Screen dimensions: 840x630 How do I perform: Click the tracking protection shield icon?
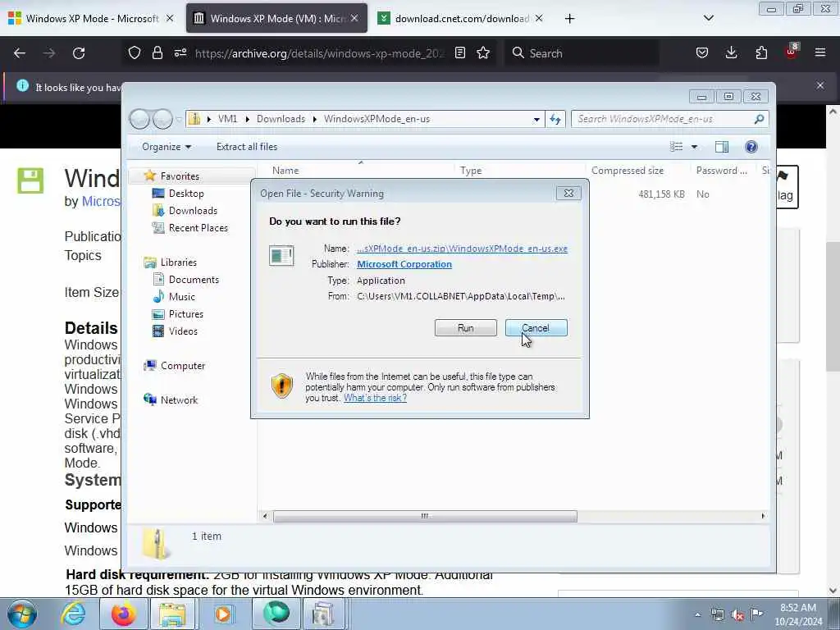click(135, 53)
